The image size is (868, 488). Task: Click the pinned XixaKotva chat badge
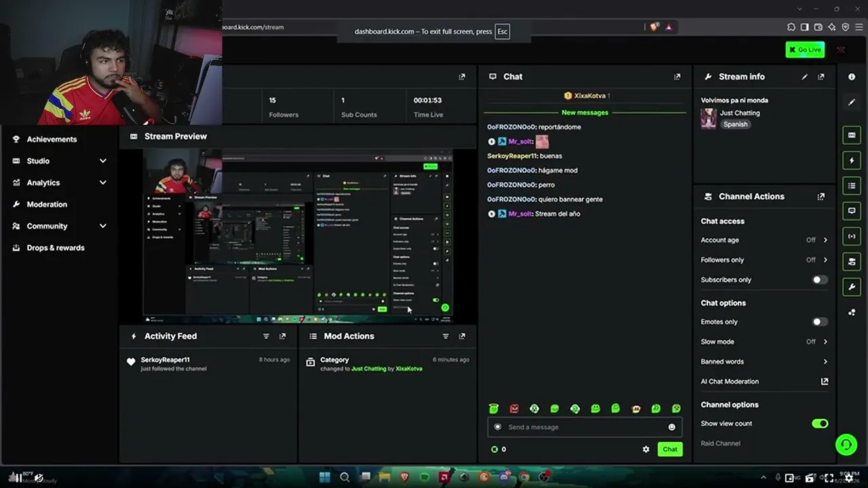coord(587,96)
